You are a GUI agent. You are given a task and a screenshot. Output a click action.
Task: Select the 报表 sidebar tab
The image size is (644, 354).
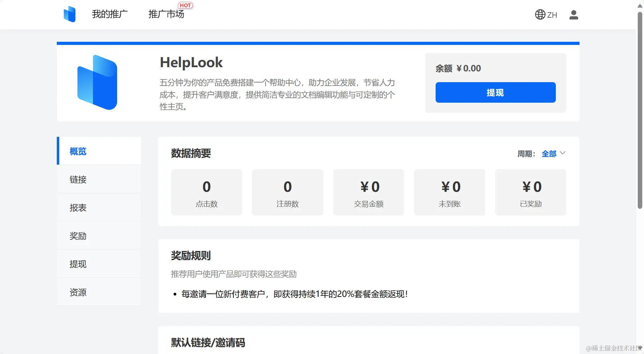[x=99, y=207]
